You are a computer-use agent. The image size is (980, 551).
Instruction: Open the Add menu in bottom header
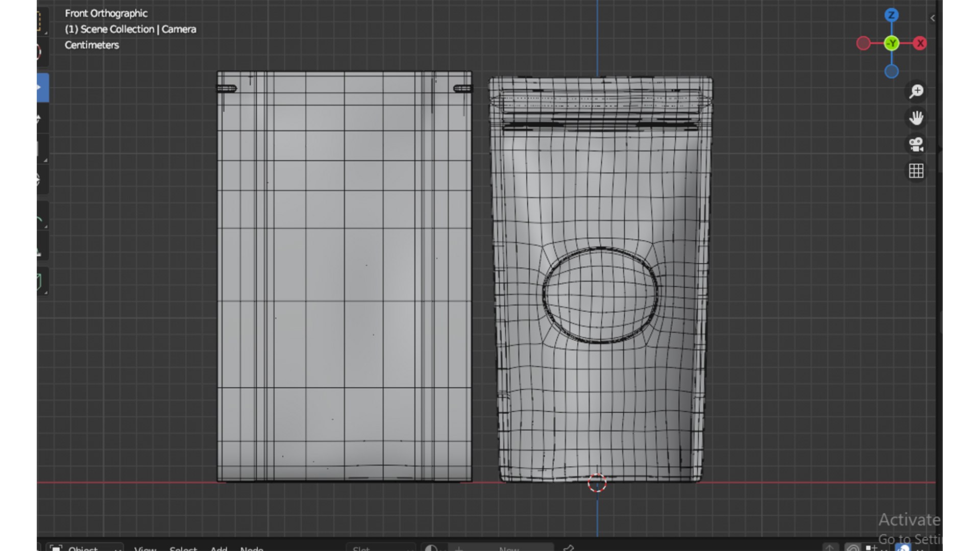[219, 548]
